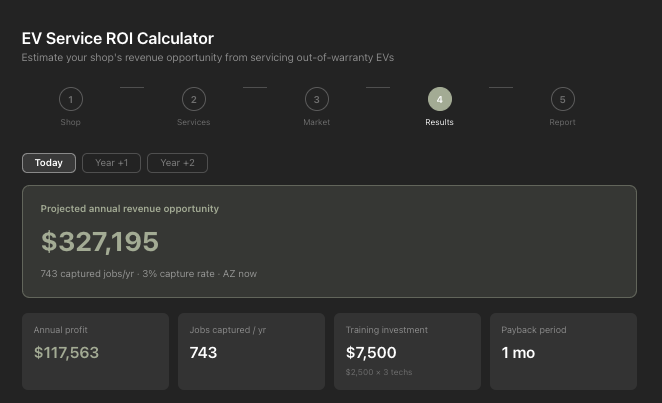Click the Services step label
Screen dimensions: 662x403
pyautogui.click(x=193, y=122)
